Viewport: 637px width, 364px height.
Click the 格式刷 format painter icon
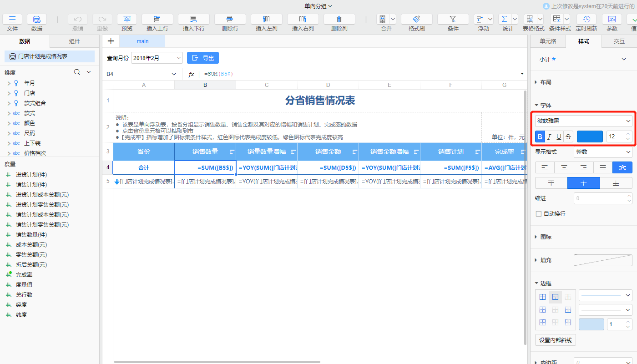pos(416,20)
